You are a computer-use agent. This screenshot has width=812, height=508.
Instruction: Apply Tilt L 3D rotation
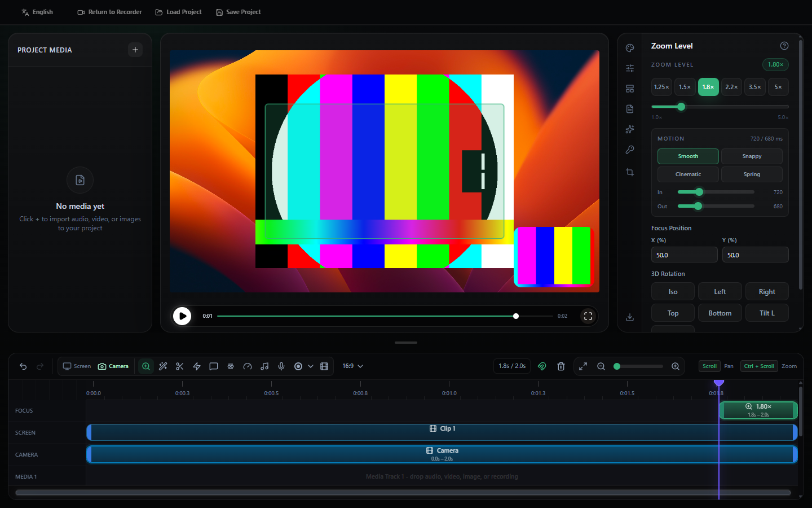767,313
